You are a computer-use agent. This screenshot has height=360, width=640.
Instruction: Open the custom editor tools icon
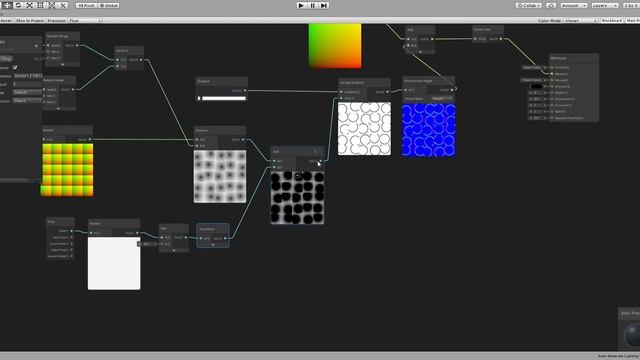pos(63,5)
